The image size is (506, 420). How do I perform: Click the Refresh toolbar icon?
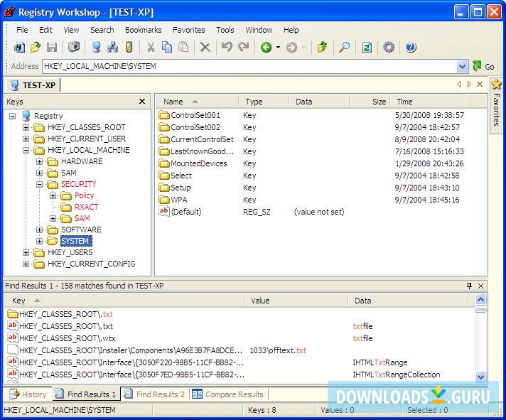pos(367,48)
